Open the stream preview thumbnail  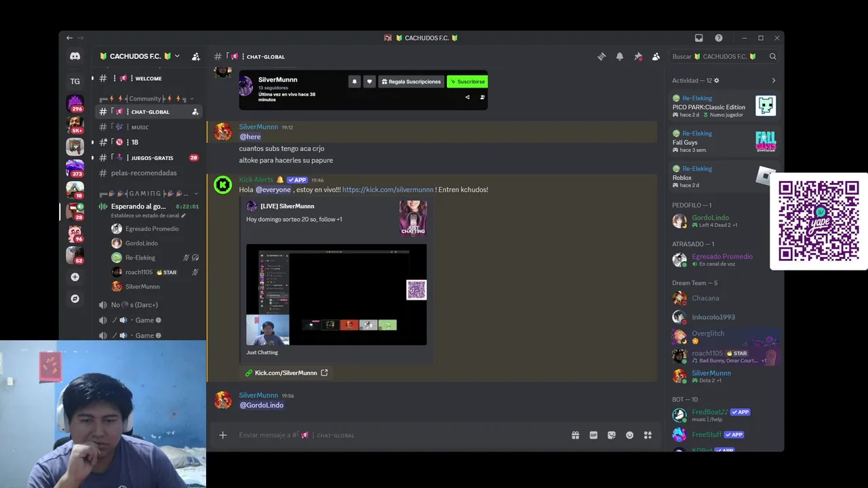[336, 295]
